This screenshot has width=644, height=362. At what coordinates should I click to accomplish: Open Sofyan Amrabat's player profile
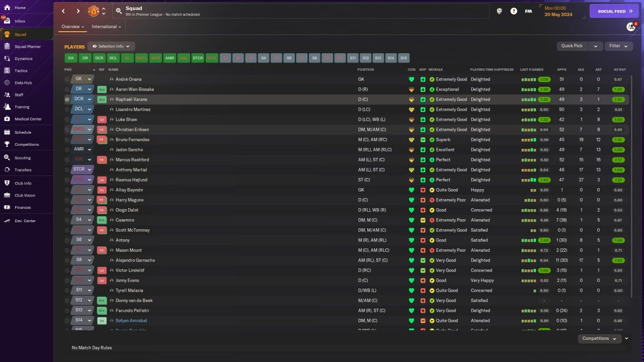[x=131, y=321]
